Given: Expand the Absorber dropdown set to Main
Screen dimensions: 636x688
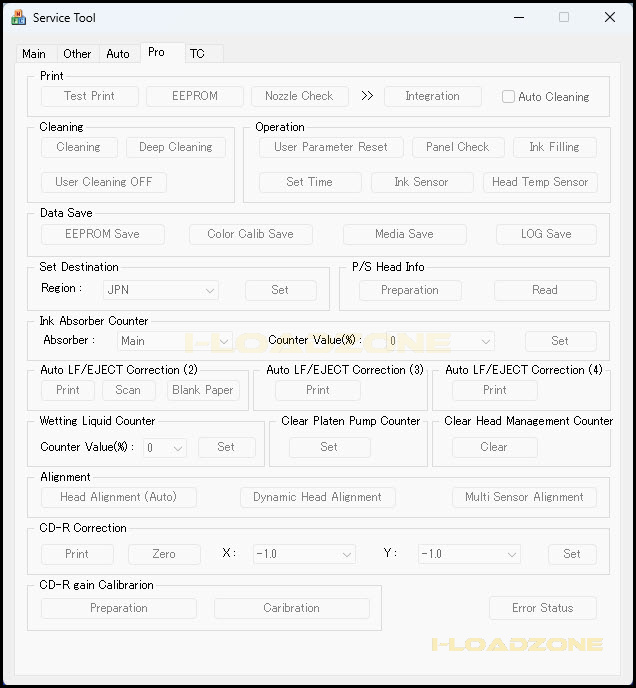Looking at the screenshot, I should coord(175,341).
